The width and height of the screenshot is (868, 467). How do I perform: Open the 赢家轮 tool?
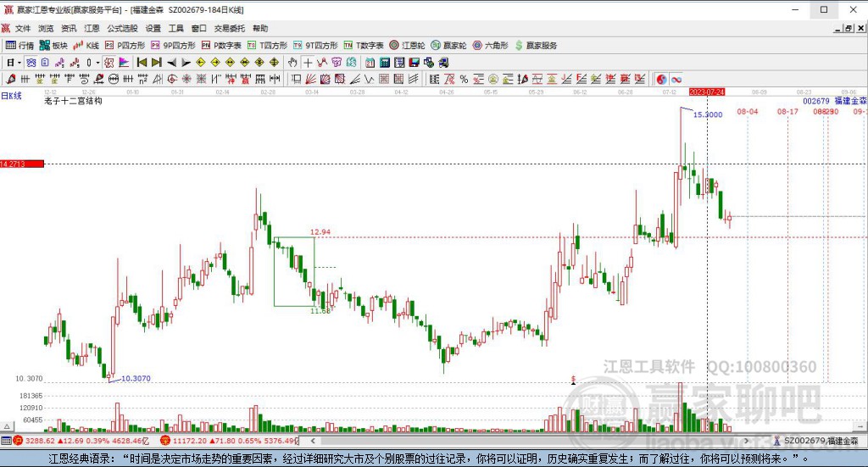point(449,46)
